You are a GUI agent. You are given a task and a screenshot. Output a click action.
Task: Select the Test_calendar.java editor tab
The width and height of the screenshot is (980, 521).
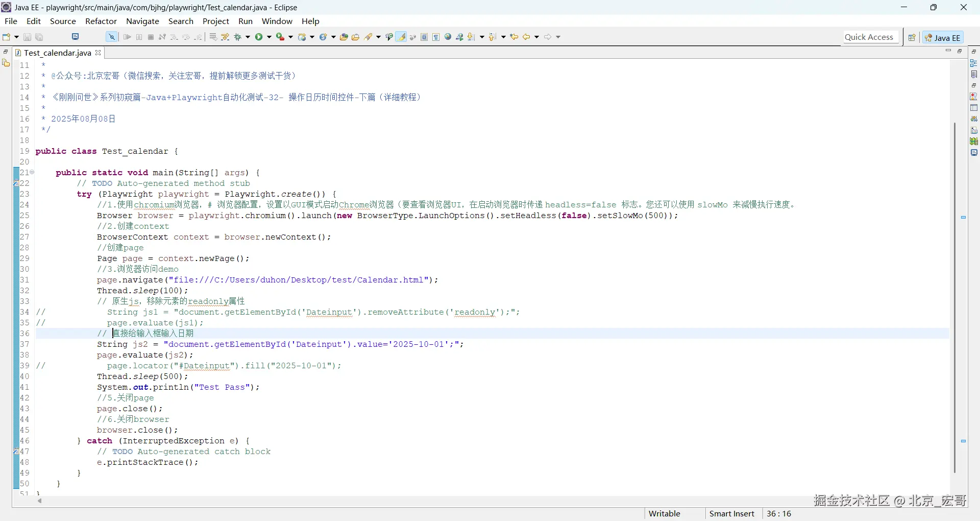[58, 53]
